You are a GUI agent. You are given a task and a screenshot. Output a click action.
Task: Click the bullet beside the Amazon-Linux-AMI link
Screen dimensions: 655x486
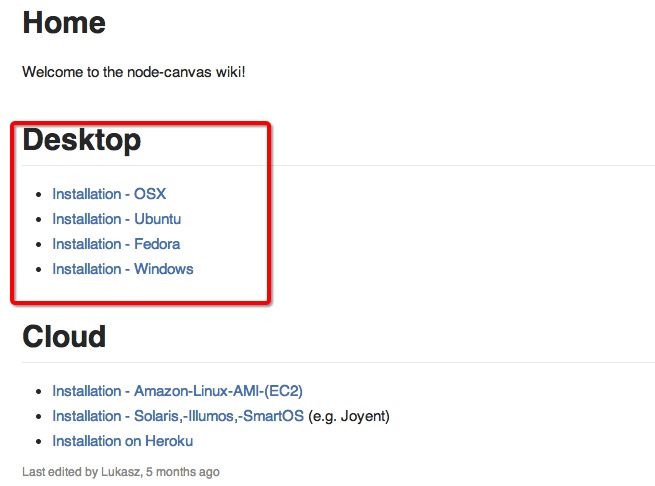39,392
